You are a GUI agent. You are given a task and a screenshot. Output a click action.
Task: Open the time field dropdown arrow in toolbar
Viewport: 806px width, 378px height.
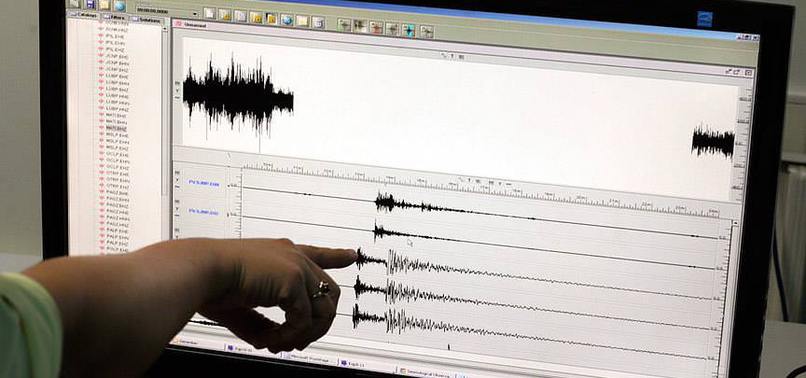[x=195, y=14]
